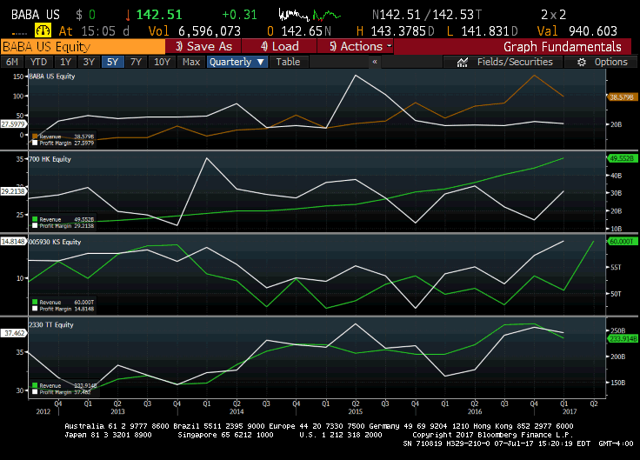Click orange Revenue swatch in BABA legend
This screenshot has width=640, height=460.
point(35,137)
